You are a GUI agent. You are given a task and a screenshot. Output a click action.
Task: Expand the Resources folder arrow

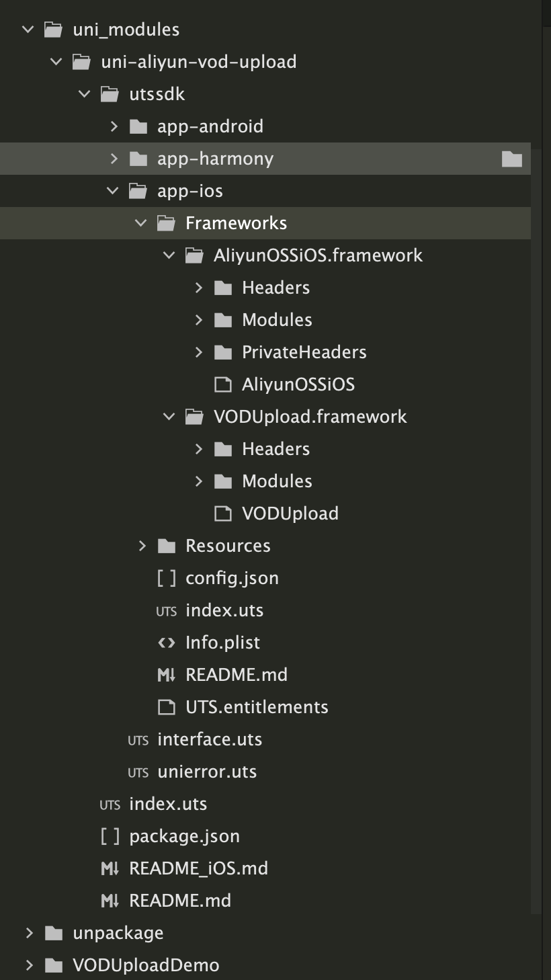(x=142, y=546)
